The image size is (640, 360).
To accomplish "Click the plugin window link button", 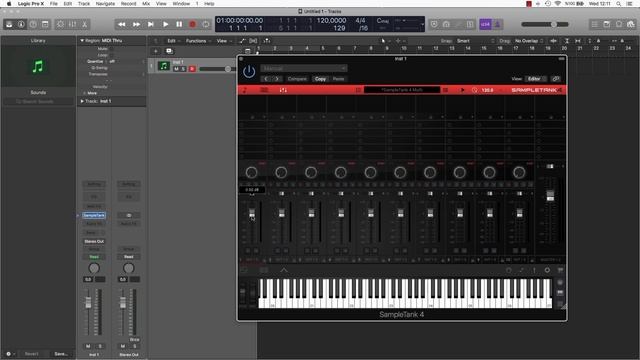I will pyautogui.click(x=556, y=79).
